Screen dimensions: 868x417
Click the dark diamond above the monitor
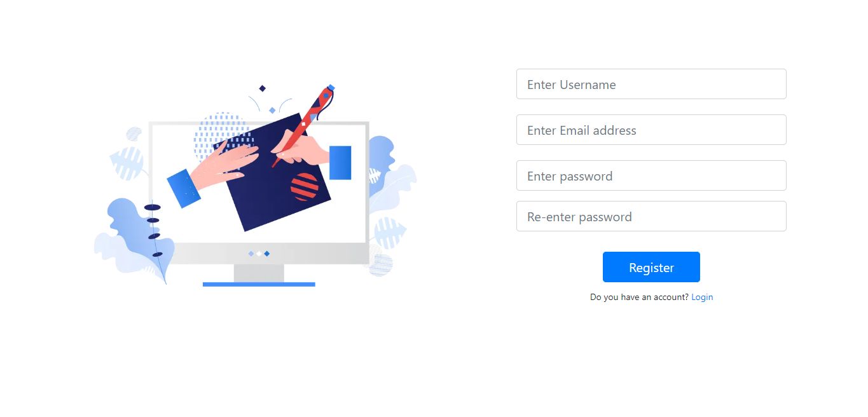pos(262,88)
